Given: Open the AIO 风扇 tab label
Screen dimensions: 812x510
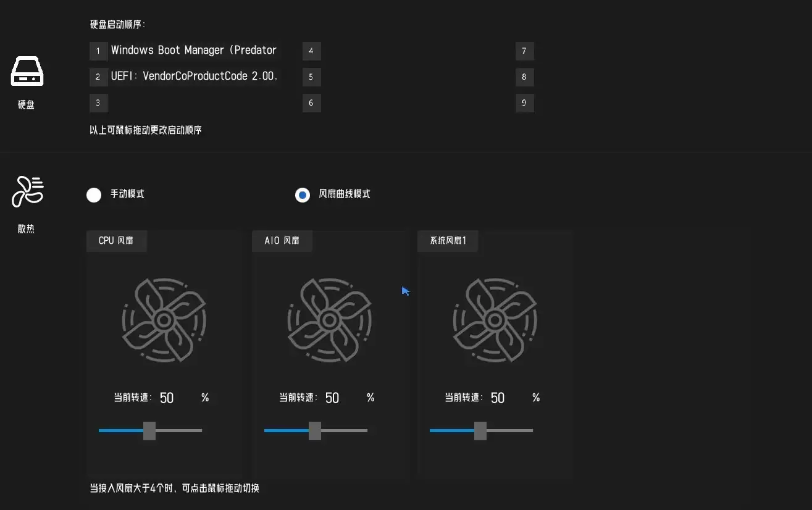Looking at the screenshot, I should [x=282, y=241].
